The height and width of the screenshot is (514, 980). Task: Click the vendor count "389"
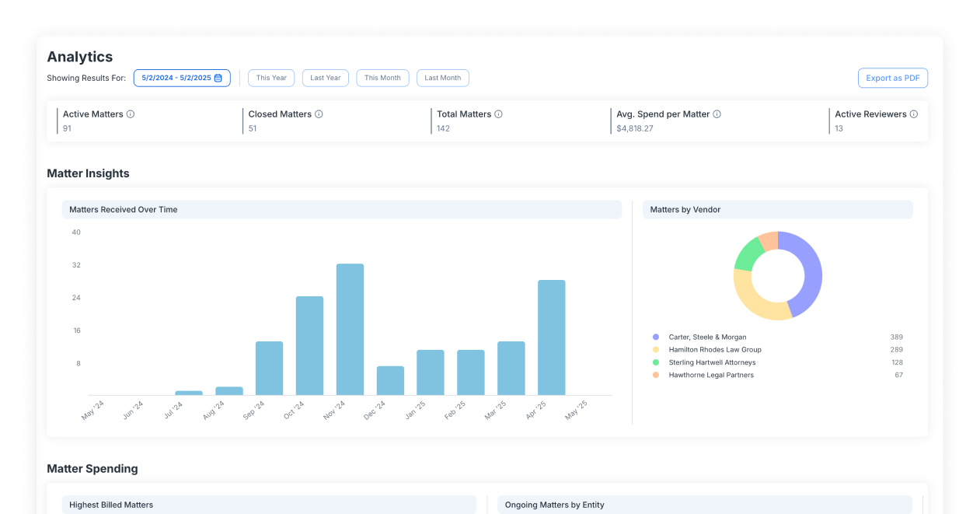pyautogui.click(x=897, y=337)
